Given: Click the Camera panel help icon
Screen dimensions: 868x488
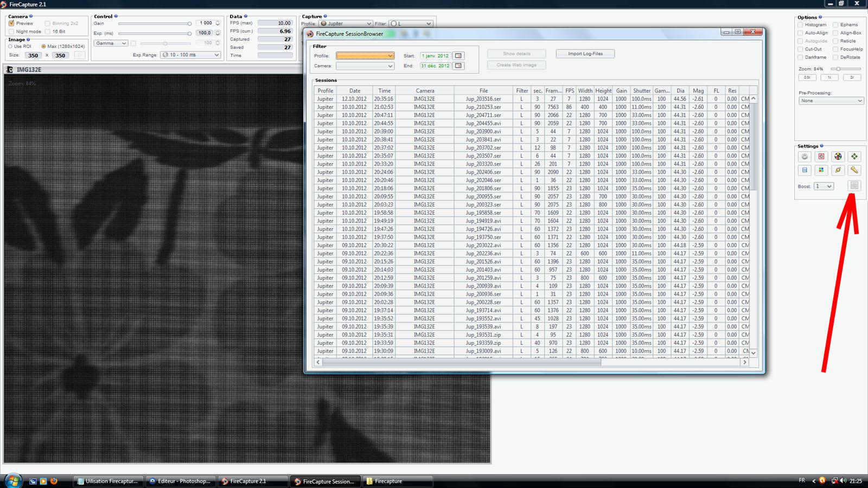Looking at the screenshot, I should point(31,16).
